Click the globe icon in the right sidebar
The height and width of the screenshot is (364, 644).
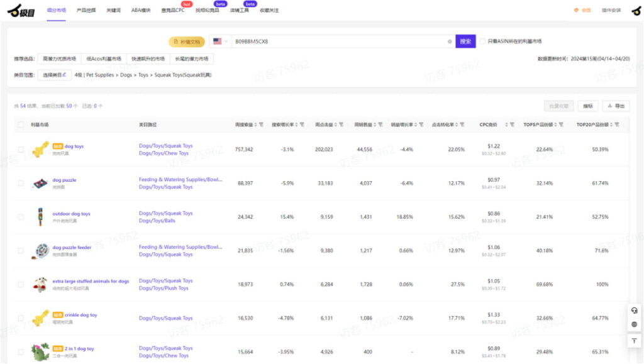pos(635,325)
